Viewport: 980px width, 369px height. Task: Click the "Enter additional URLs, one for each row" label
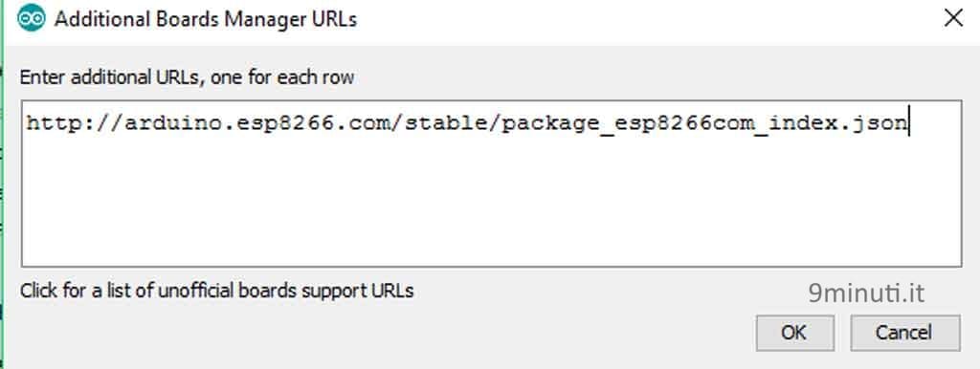(187, 78)
